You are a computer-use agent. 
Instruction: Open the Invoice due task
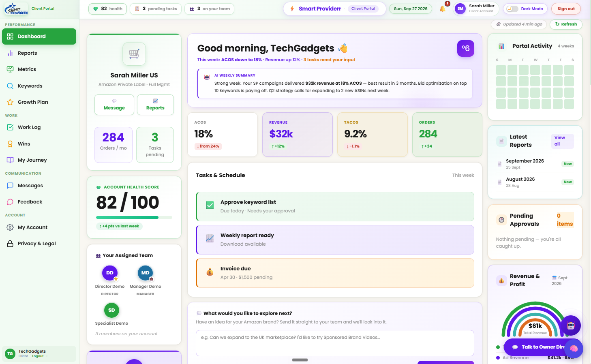tap(335, 273)
